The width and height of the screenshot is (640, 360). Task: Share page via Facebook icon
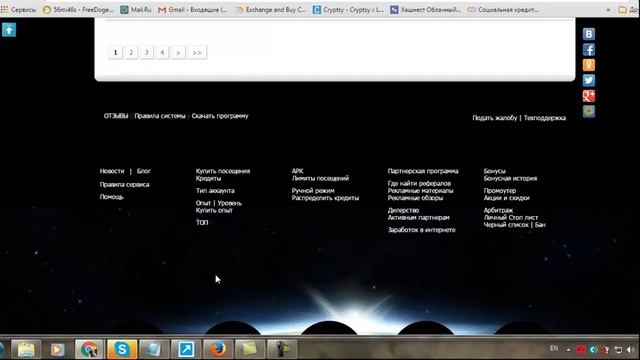(x=589, y=50)
